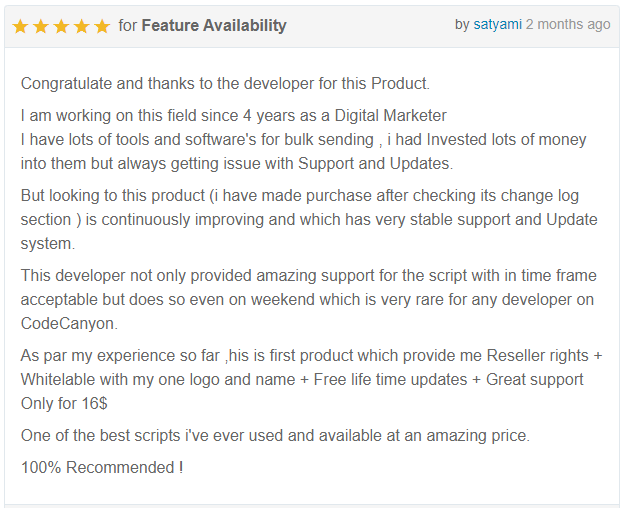Open the satyami user profile link

click(x=497, y=25)
